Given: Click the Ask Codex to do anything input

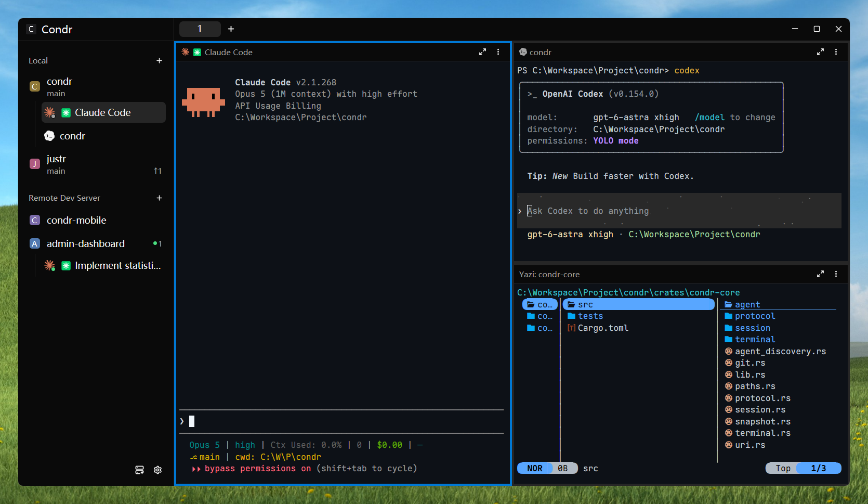Looking at the screenshot, I should 679,211.
